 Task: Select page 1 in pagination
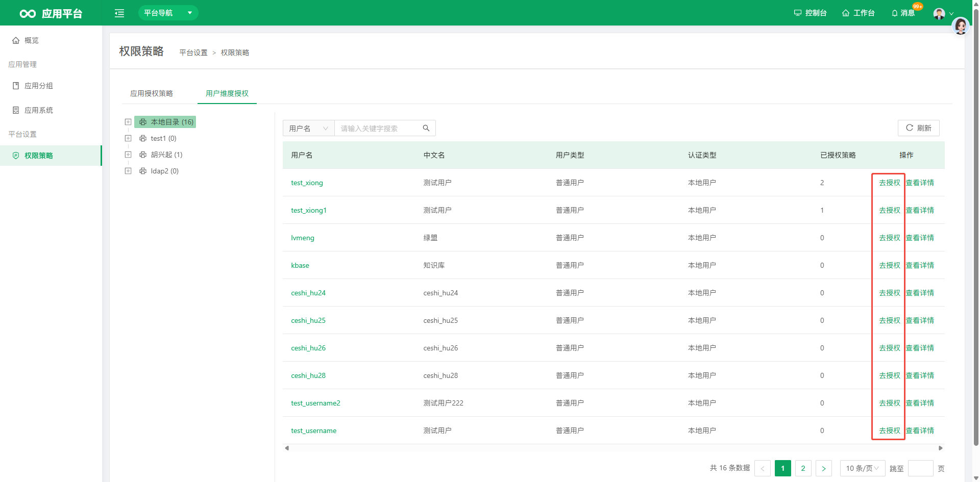pos(783,468)
